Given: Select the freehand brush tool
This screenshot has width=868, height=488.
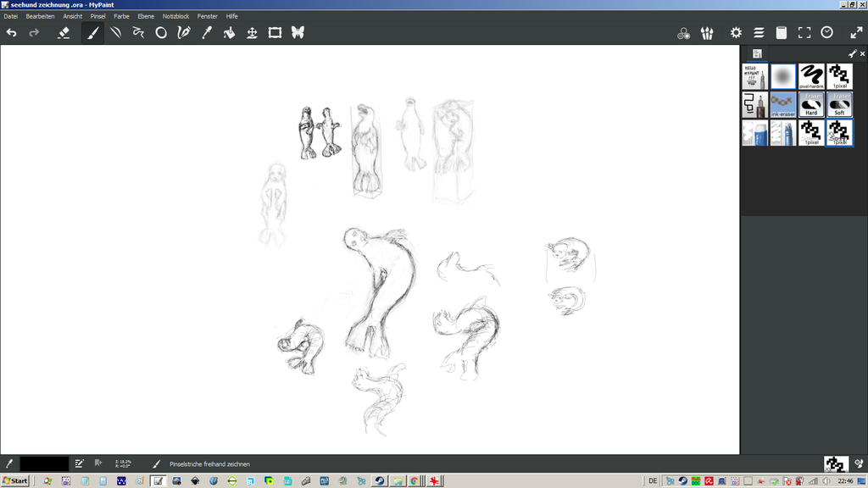Looking at the screenshot, I should pos(92,33).
